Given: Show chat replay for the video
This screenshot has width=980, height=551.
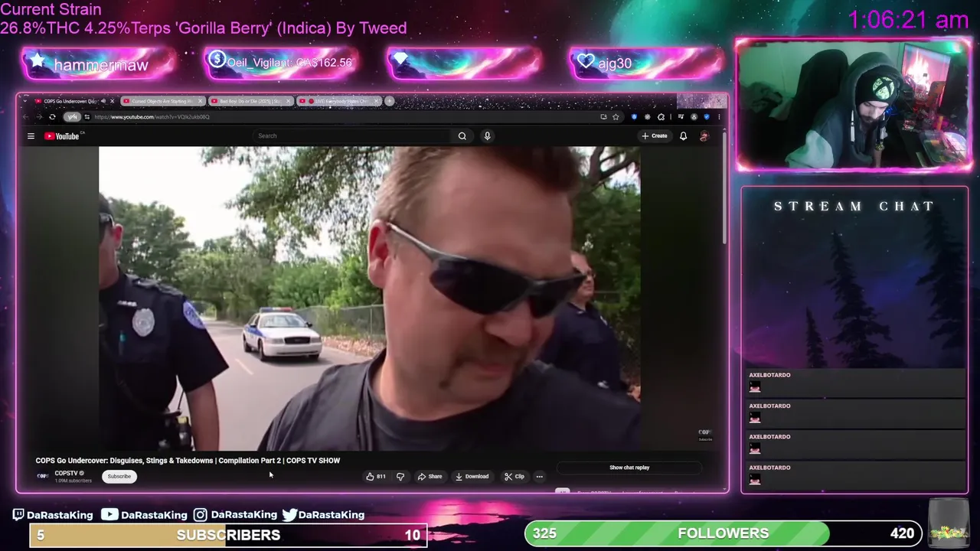Looking at the screenshot, I should 629,468.
